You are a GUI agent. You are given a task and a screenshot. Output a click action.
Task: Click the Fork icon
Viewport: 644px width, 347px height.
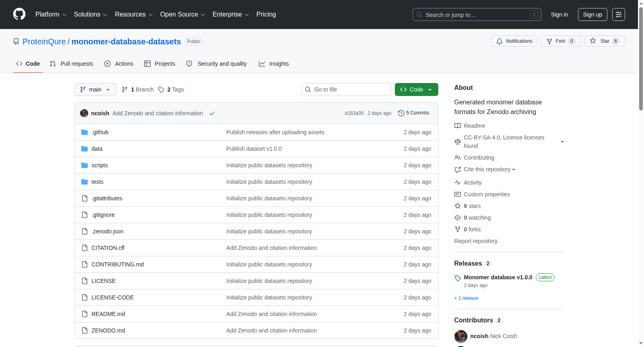point(549,41)
